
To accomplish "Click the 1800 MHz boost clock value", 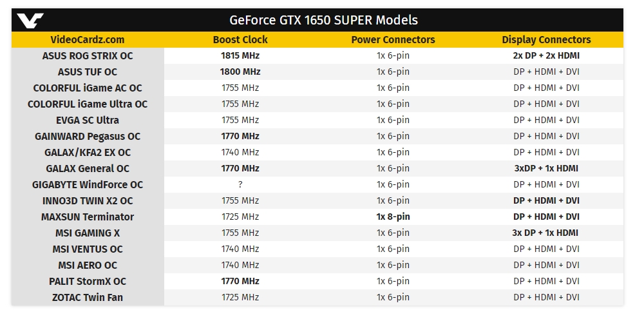I will (x=240, y=72).
